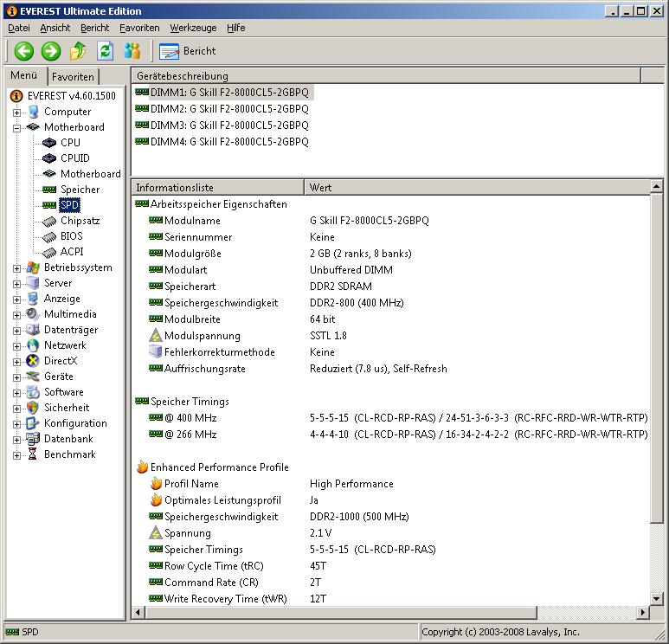The width and height of the screenshot is (669, 644).
Task: Click the Sicherheit shield icon
Action: [x=33, y=408]
